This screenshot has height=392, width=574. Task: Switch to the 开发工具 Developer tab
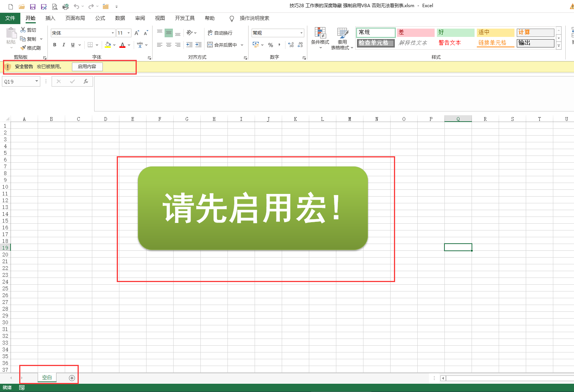(185, 18)
